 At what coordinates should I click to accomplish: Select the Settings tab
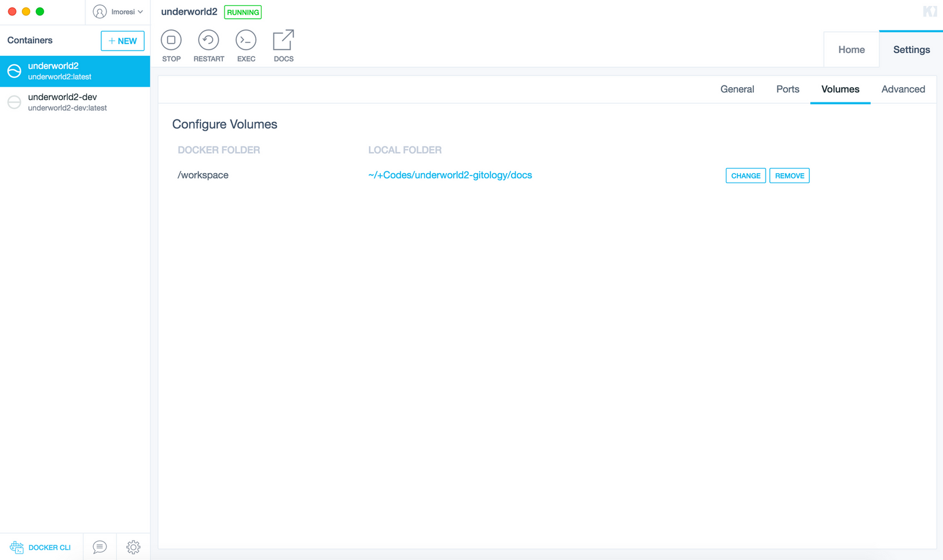911,49
